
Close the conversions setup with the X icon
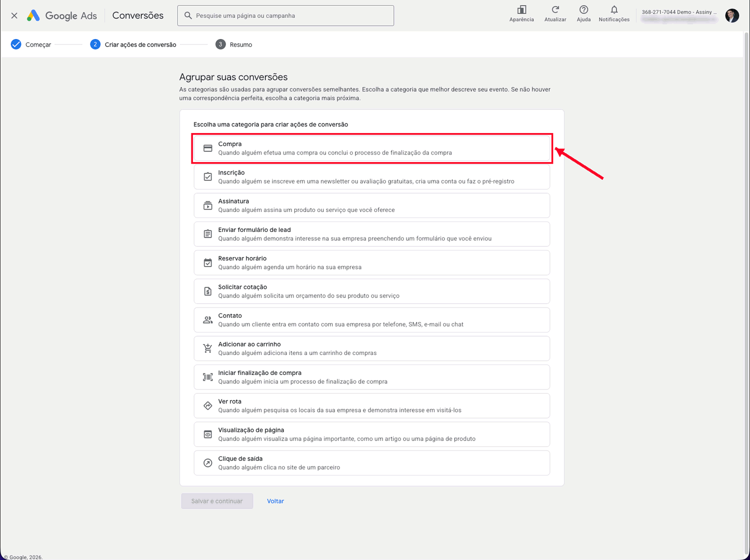coord(14,15)
